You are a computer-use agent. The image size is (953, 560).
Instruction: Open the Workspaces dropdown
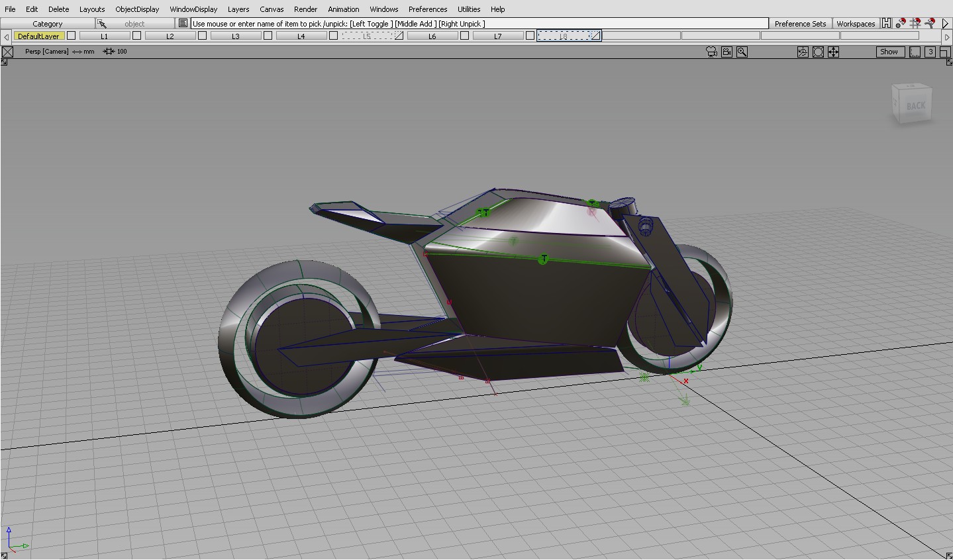click(856, 23)
